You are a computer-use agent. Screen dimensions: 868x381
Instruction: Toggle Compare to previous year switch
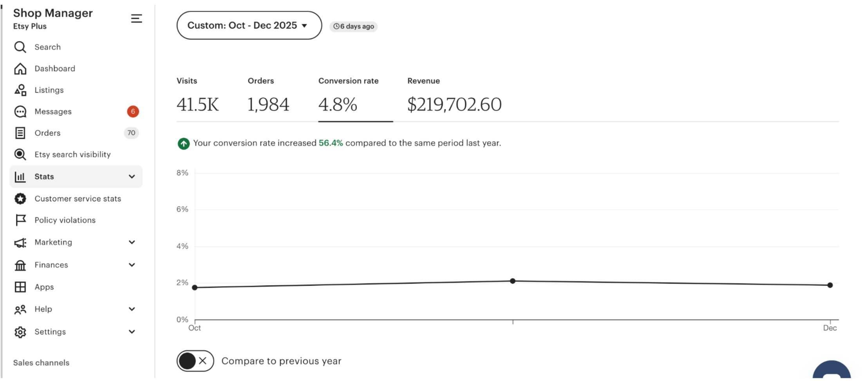coord(195,361)
